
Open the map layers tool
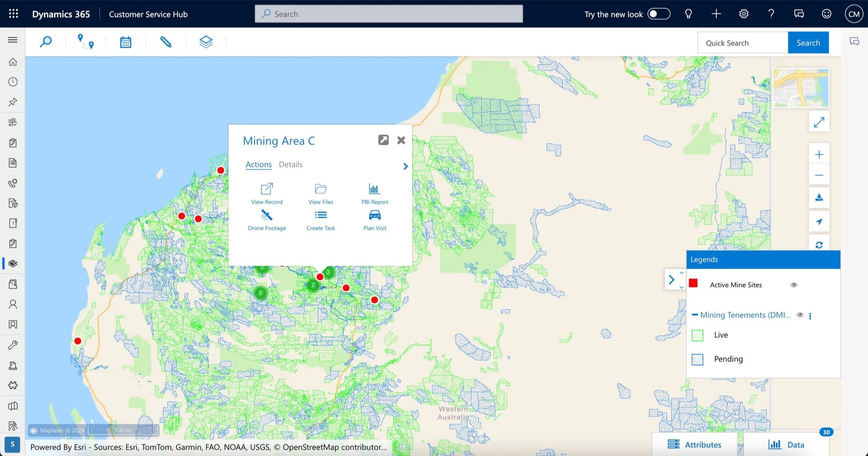click(206, 41)
